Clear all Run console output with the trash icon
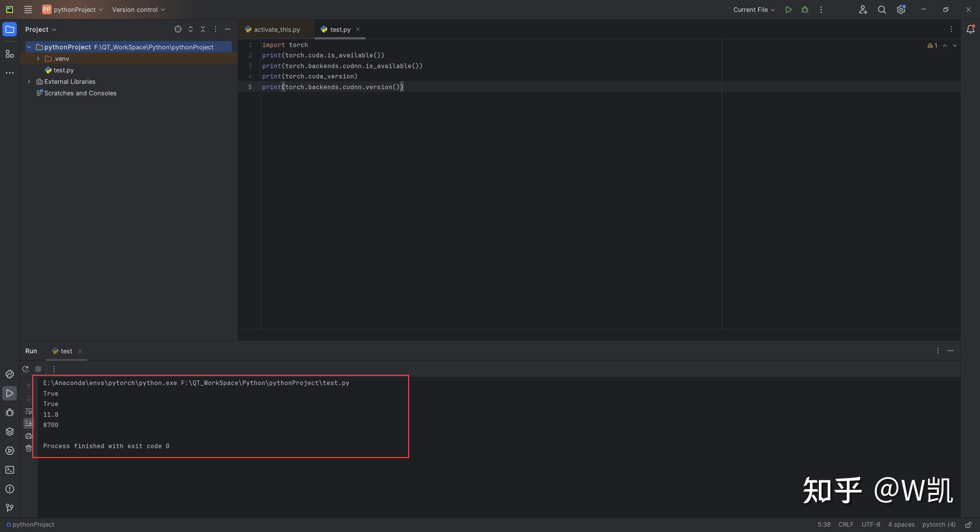 pyautogui.click(x=29, y=448)
